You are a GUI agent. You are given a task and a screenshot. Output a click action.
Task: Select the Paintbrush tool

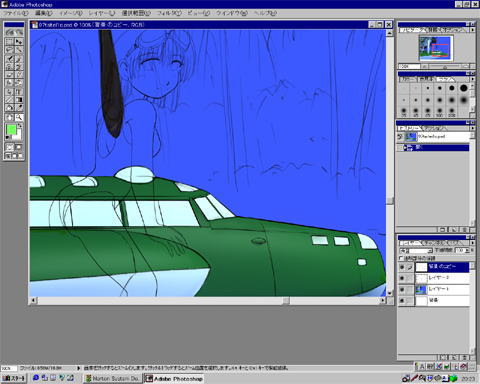pyautogui.click(x=19, y=58)
